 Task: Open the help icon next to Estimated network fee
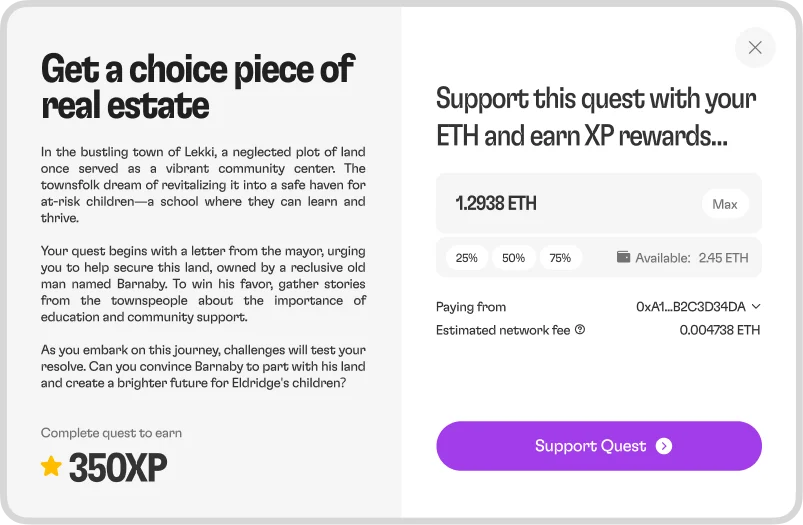[x=580, y=330]
